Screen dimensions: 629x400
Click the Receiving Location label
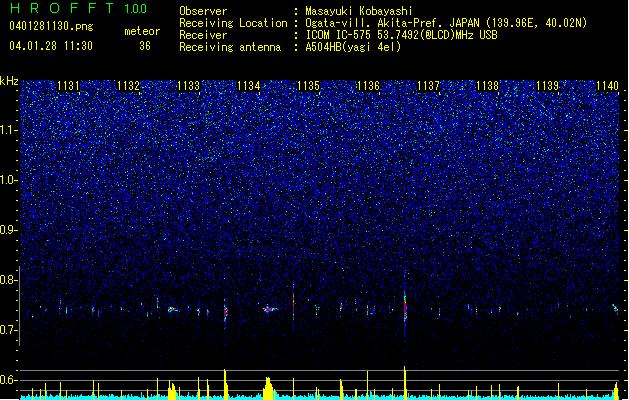[233, 23]
